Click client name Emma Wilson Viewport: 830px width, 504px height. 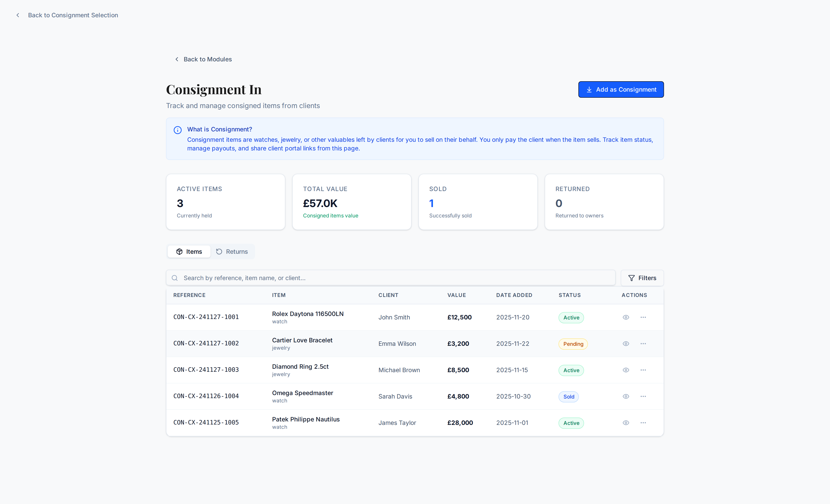pos(397,344)
